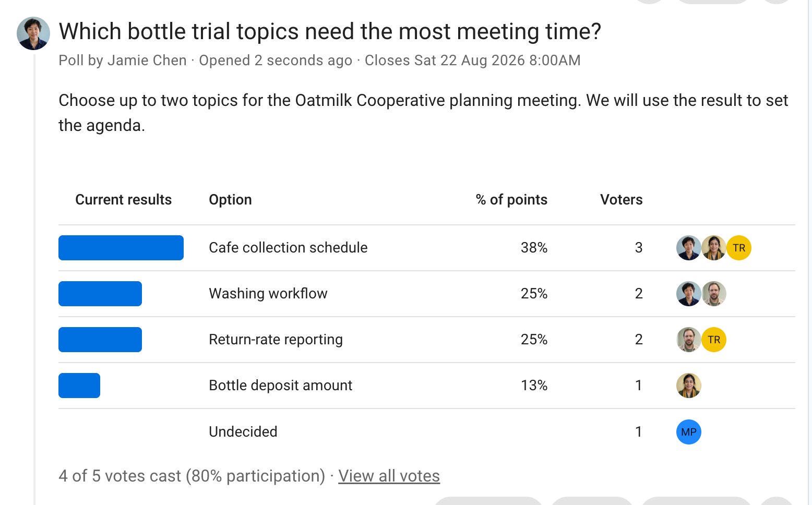Select the Washing workflow option text

pos(268,294)
